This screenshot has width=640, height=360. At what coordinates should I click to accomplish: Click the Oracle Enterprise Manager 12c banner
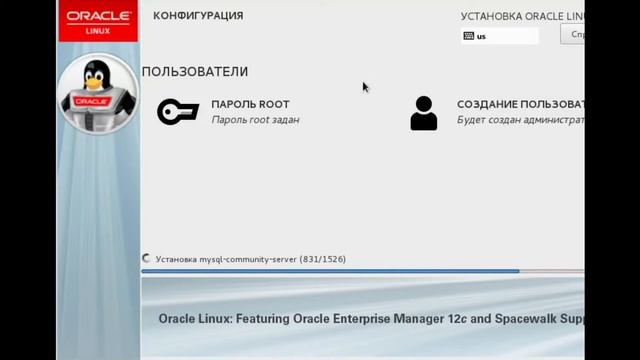[x=363, y=318]
